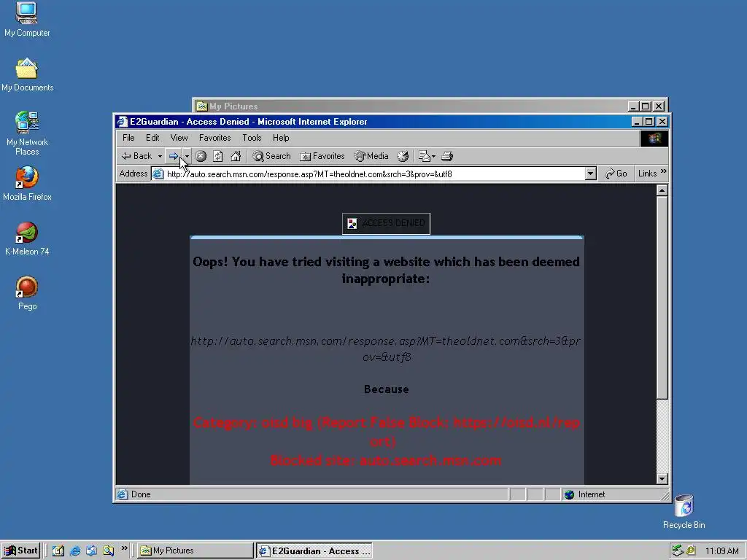Stop page loading with the Stop icon
The image size is (747, 560).
click(x=201, y=156)
